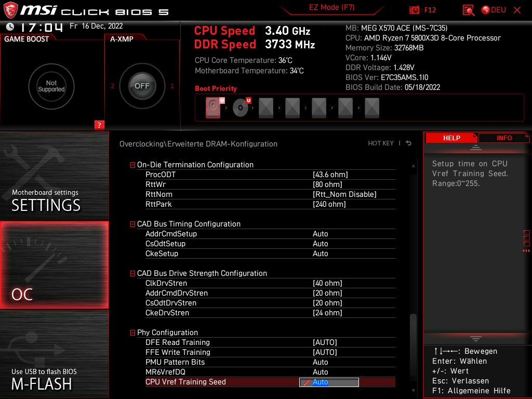
Task: Click the clock icon next to time
Action: tap(10, 26)
